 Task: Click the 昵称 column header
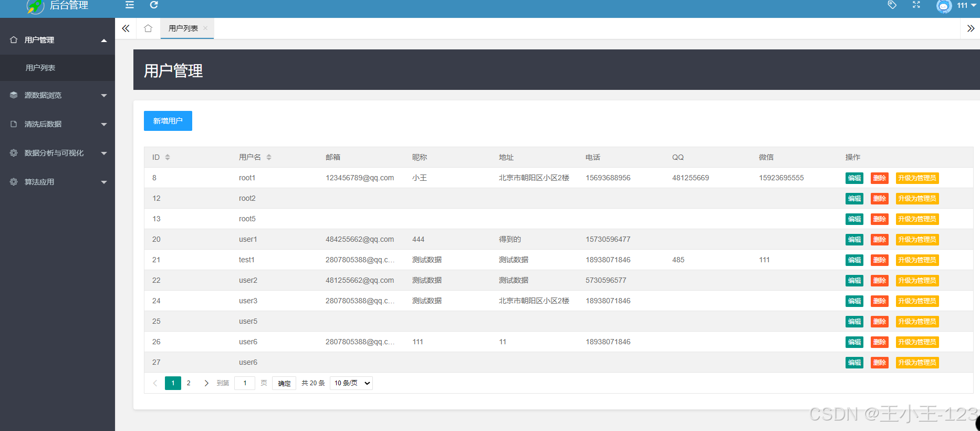420,157
